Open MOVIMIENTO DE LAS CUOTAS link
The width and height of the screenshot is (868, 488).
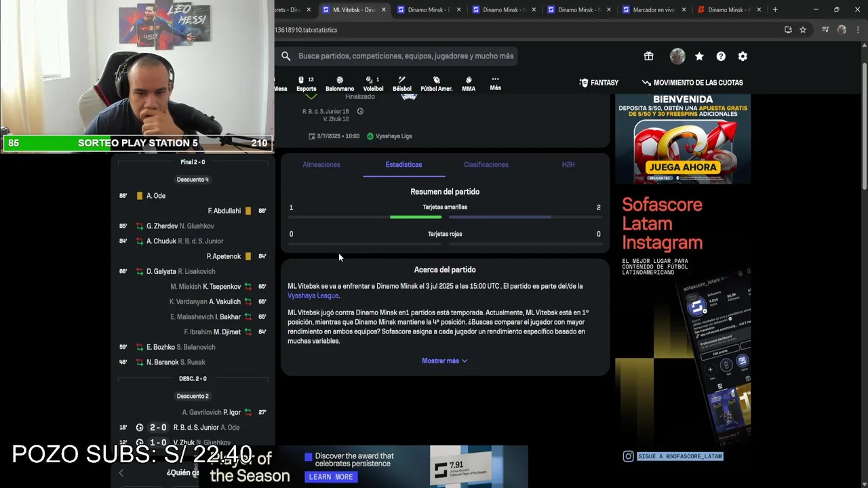coord(692,83)
